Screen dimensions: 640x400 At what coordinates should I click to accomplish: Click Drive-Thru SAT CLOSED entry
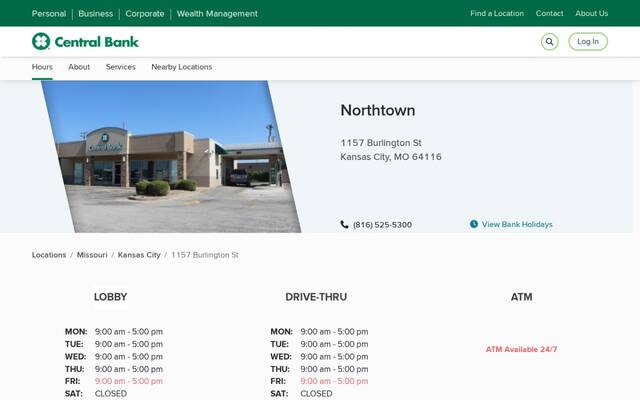316,393
